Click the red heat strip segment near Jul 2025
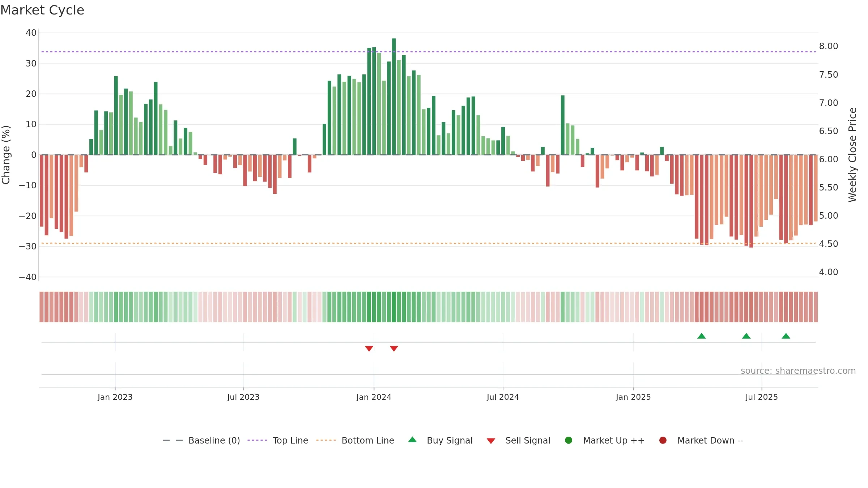Image resolution: width=868 pixels, height=488 pixels. tap(761, 307)
